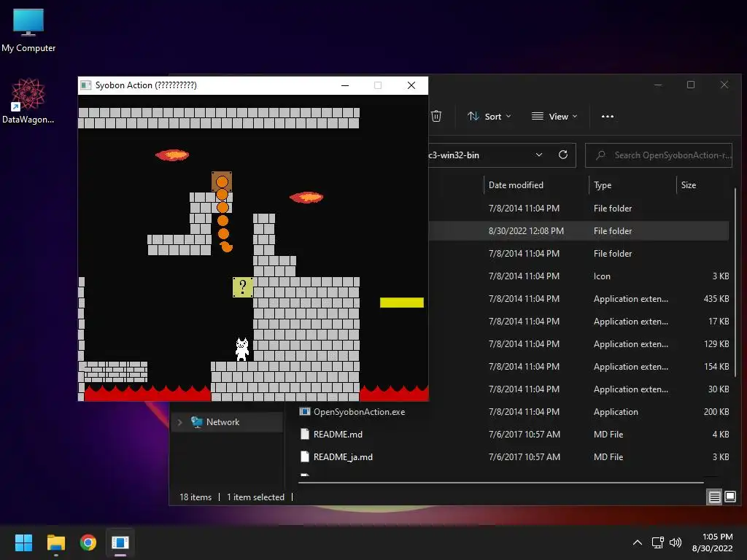Show hidden icons in the system tray

[x=638, y=542]
